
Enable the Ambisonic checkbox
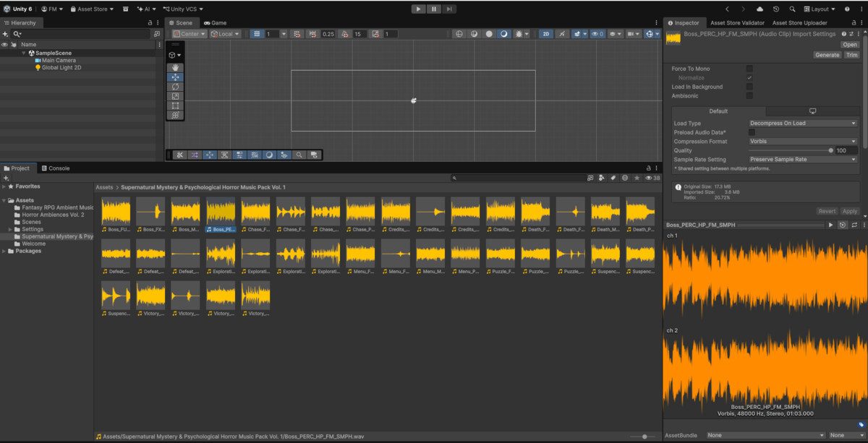(x=749, y=95)
